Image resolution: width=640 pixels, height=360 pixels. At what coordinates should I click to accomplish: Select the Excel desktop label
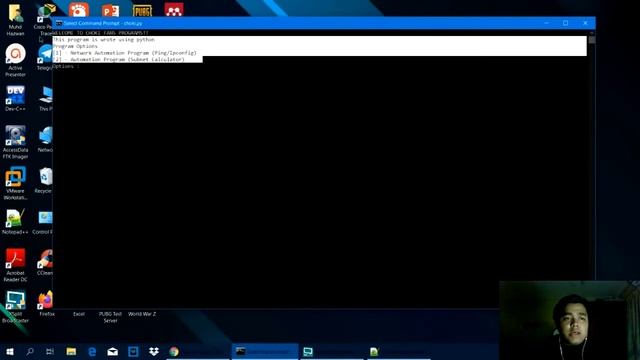tap(79, 314)
